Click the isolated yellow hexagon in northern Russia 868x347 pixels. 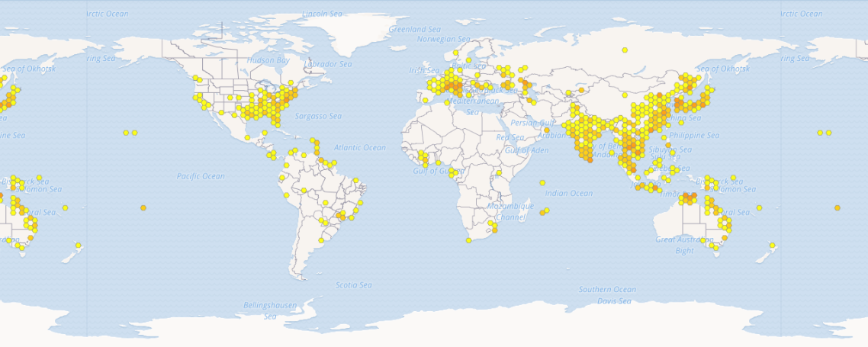coord(625,50)
